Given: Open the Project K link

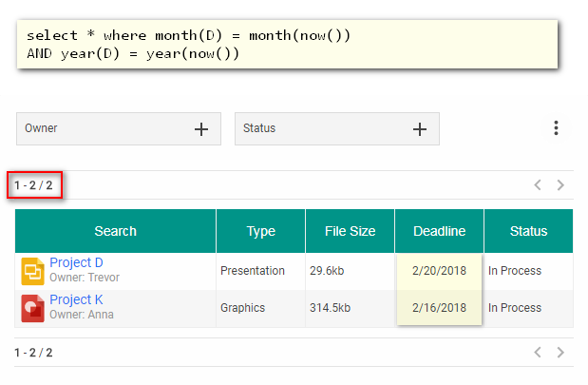Looking at the screenshot, I should 77,300.
